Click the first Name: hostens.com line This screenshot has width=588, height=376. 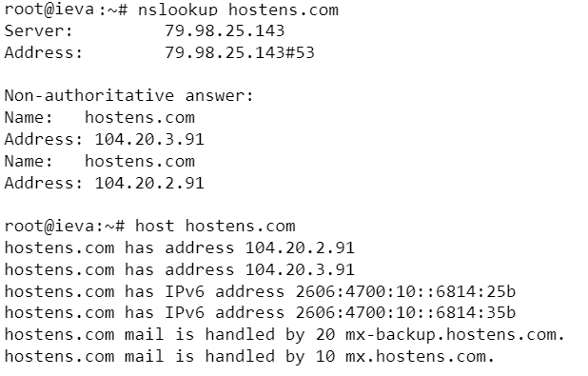(x=100, y=117)
